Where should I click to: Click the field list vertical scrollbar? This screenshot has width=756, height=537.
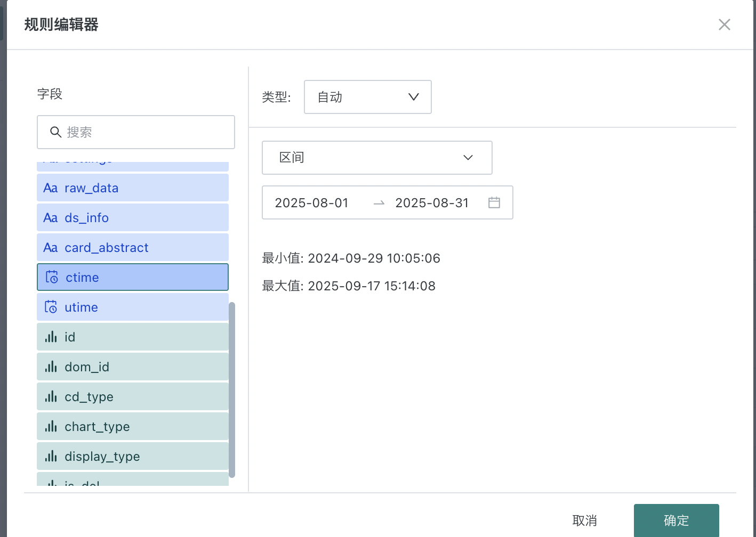[232, 390]
